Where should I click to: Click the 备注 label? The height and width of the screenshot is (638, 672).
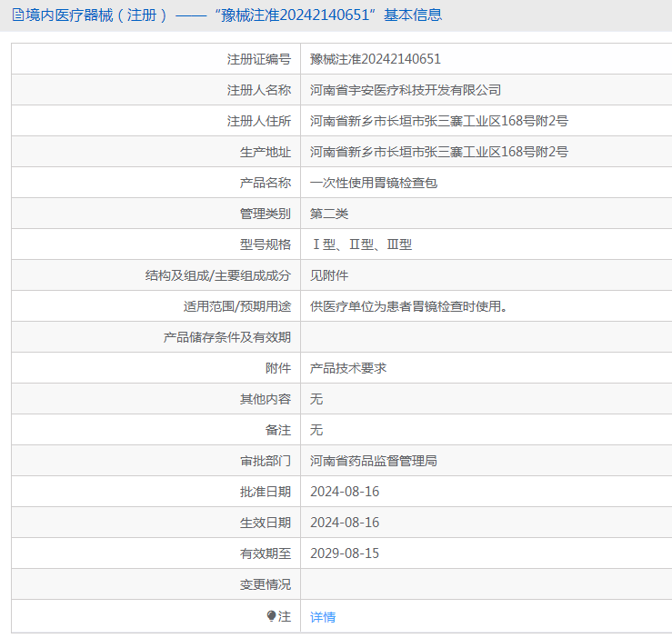pyautogui.click(x=278, y=430)
